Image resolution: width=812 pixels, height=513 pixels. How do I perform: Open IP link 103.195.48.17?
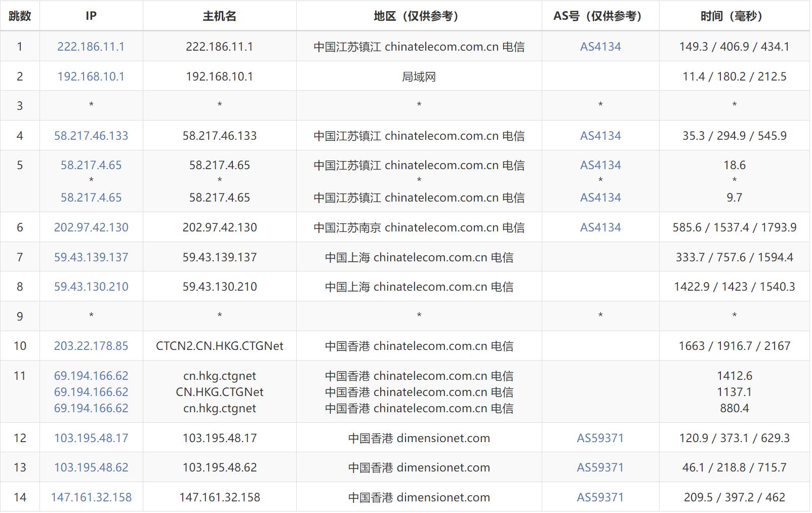point(91,438)
